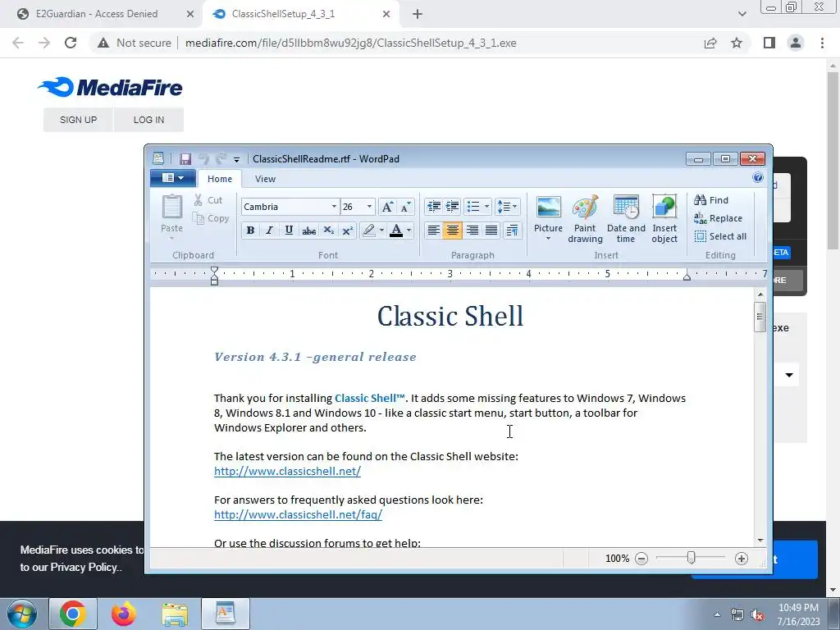840x630 pixels.
Task: Click Insert object
Action: click(x=664, y=218)
